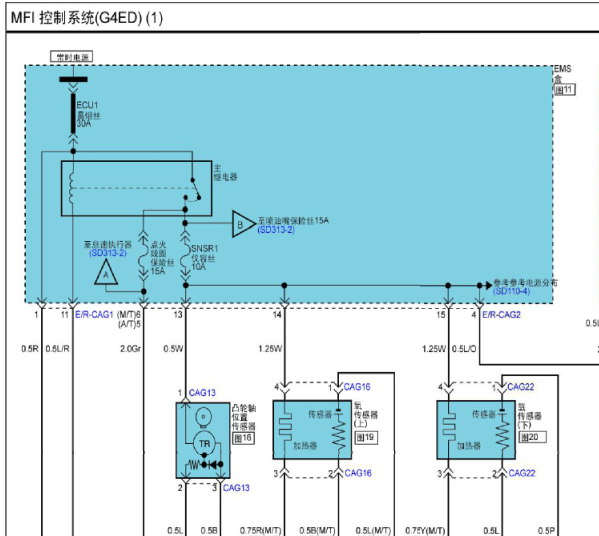Click pin number 15 label
Screen dimensions: 599x536
click(x=441, y=315)
